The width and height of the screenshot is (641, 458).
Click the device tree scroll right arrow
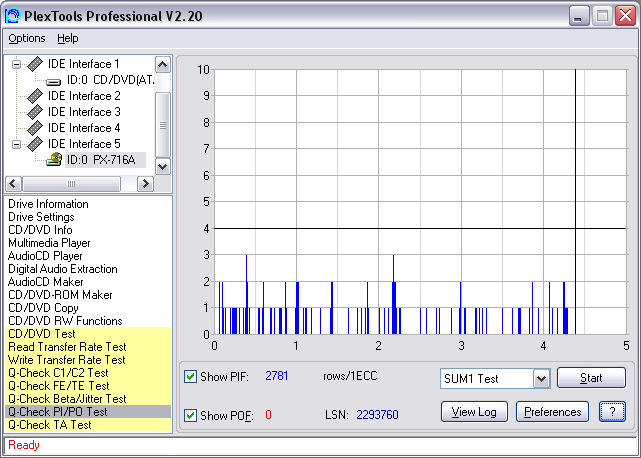click(145, 184)
